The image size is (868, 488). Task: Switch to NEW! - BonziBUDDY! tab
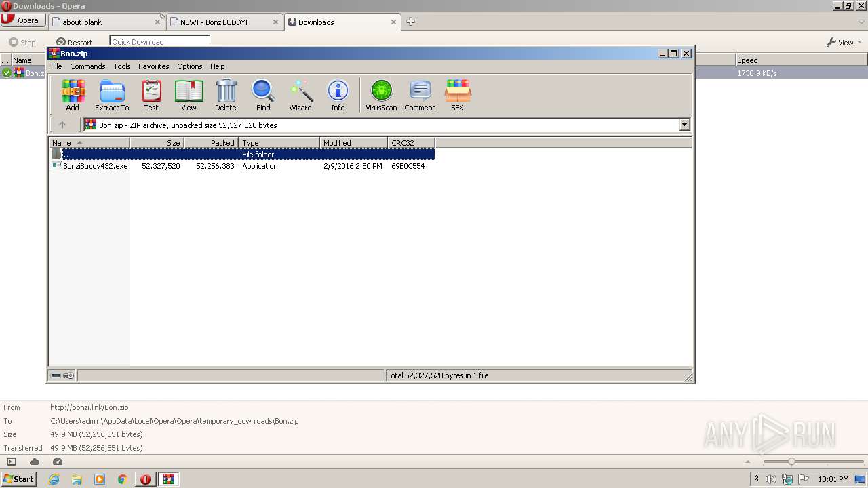click(223, 22)
